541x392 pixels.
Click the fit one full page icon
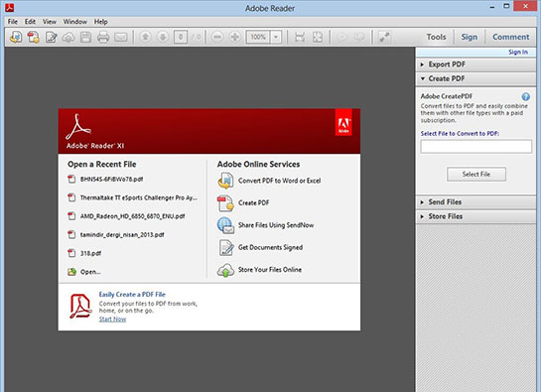click(x=318, y=37)
